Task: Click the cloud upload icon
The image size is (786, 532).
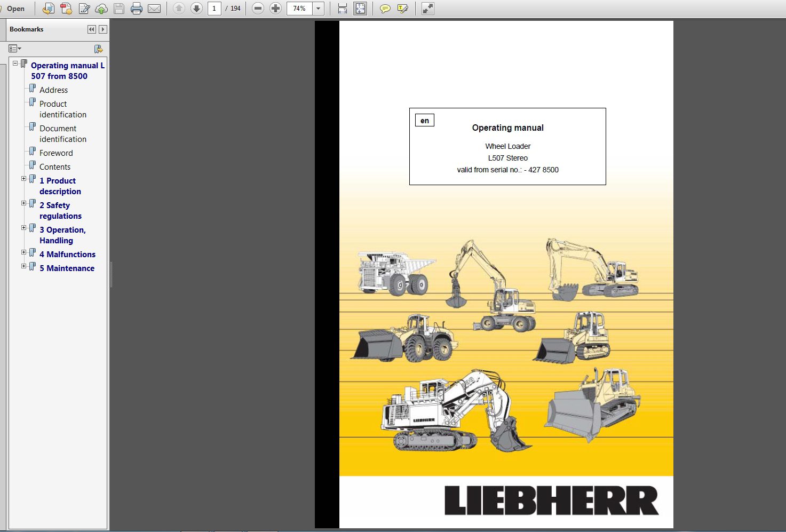Action: pos(101,9)
